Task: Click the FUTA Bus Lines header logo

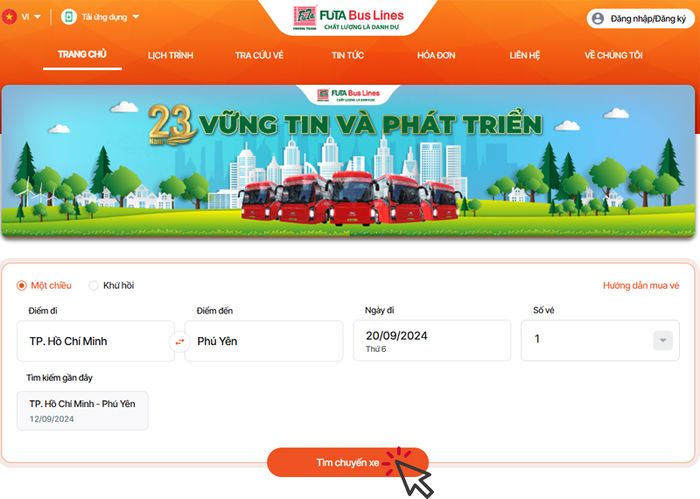Action: click(348, 18)
